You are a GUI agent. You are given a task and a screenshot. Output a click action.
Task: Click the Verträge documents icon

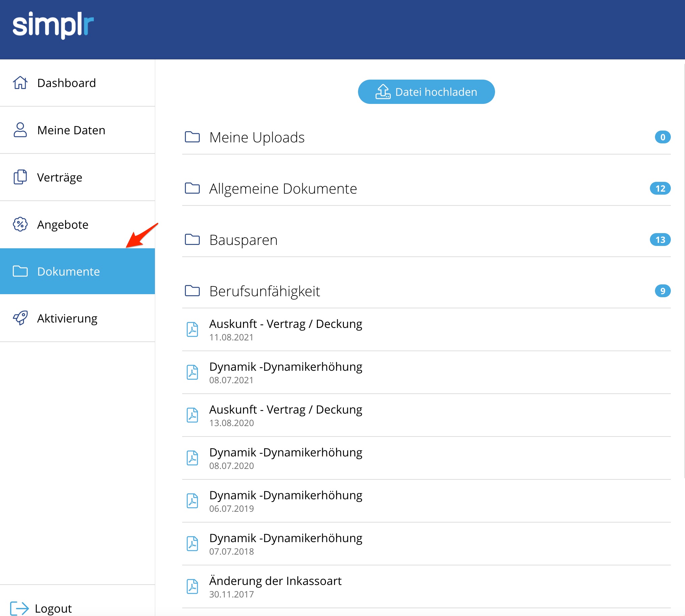20,177
